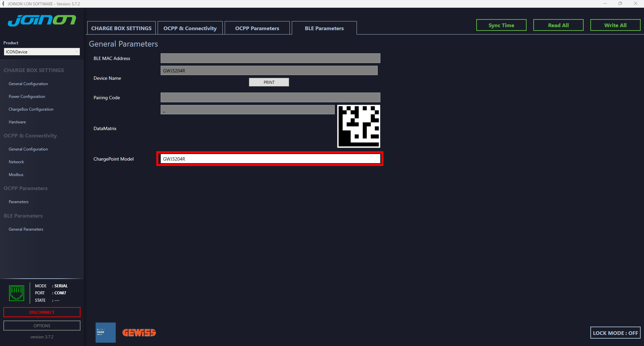This screenshot has width=644, height=346.
Task: Click the PRINT button under Device Name
Action: [x=269, y=82]
